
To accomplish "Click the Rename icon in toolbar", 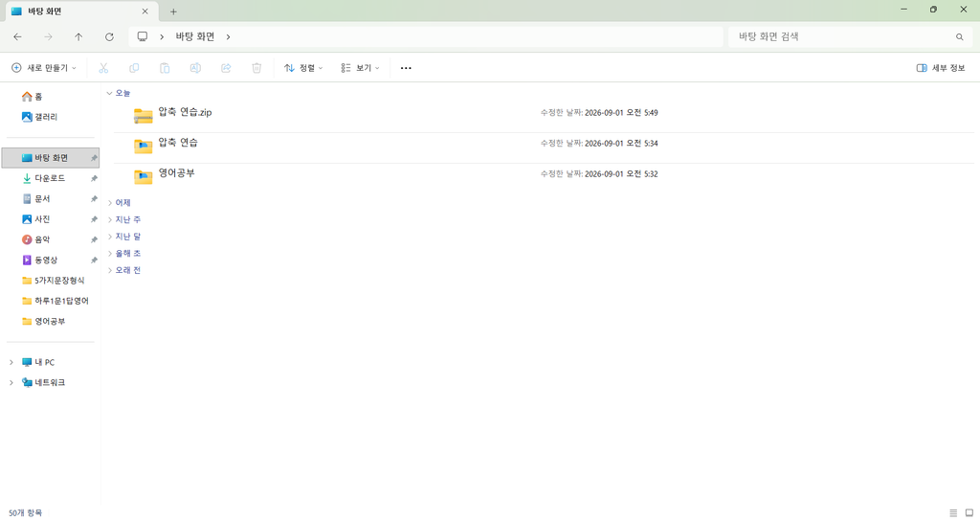I will (195, 68).
